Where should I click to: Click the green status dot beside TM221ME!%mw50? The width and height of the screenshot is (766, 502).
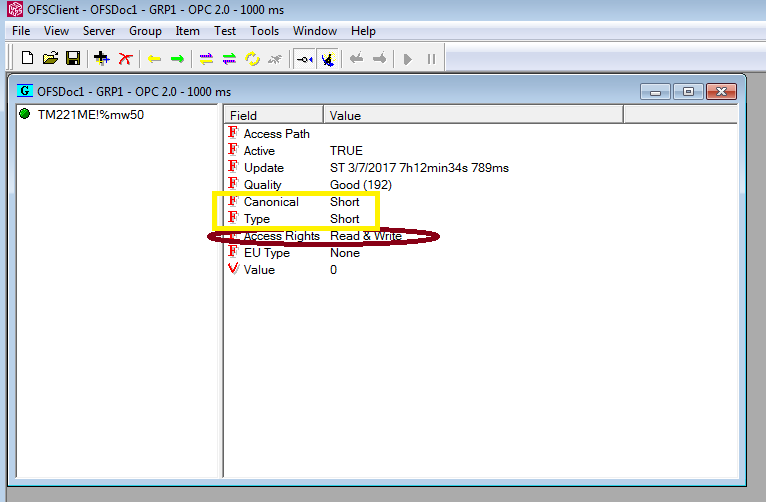coord(24,114)
